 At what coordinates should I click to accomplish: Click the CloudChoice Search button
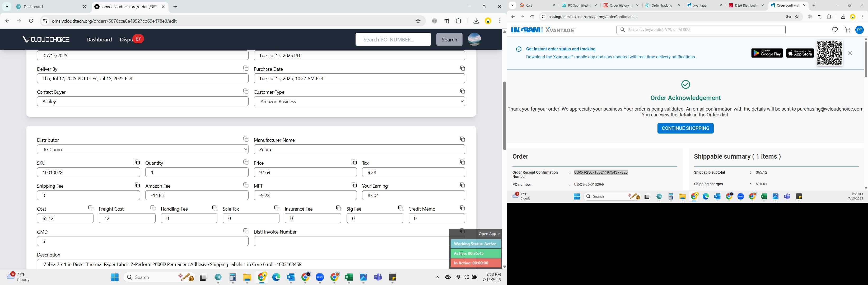coord(449,39)
